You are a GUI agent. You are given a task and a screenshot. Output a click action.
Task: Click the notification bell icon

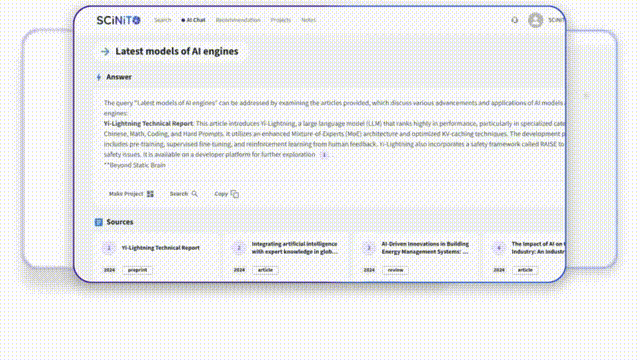point(515,20)
